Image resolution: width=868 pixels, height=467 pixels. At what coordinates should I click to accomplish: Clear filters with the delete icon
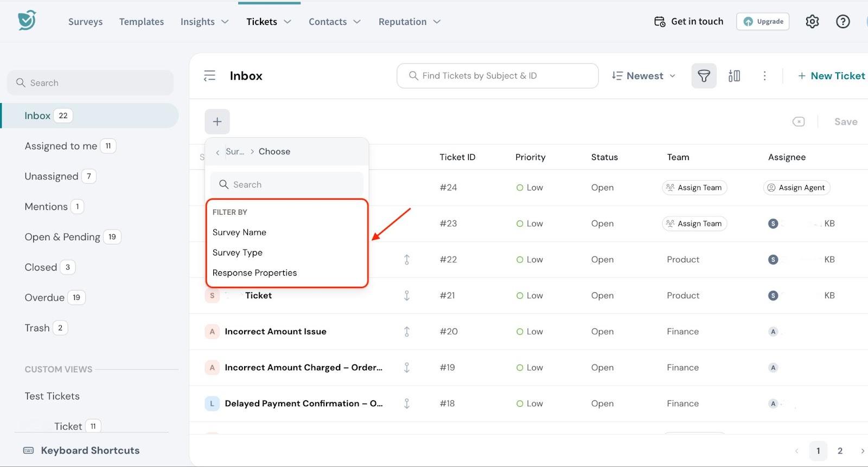point(798,121)
